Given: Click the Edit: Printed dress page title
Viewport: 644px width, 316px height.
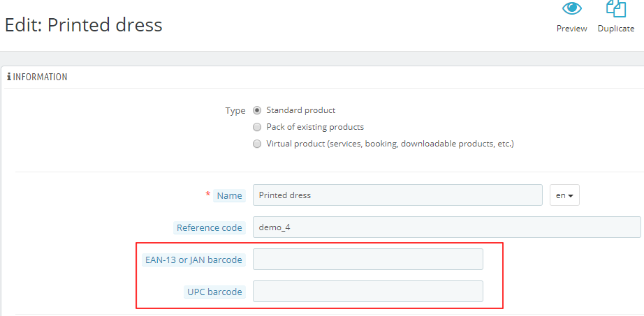Looking at the screenshot, I should pyautogui.click(x=83, y=25).
